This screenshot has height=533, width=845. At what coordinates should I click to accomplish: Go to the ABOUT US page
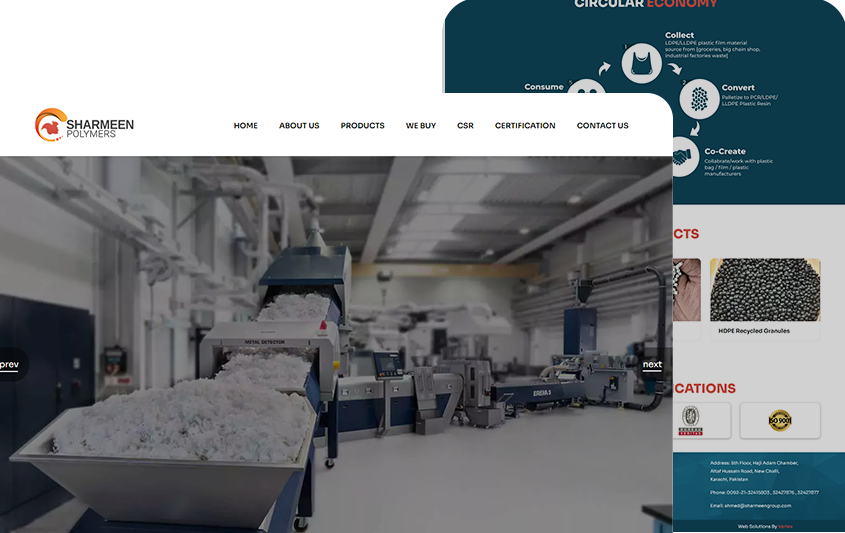(x=299, y=126)
